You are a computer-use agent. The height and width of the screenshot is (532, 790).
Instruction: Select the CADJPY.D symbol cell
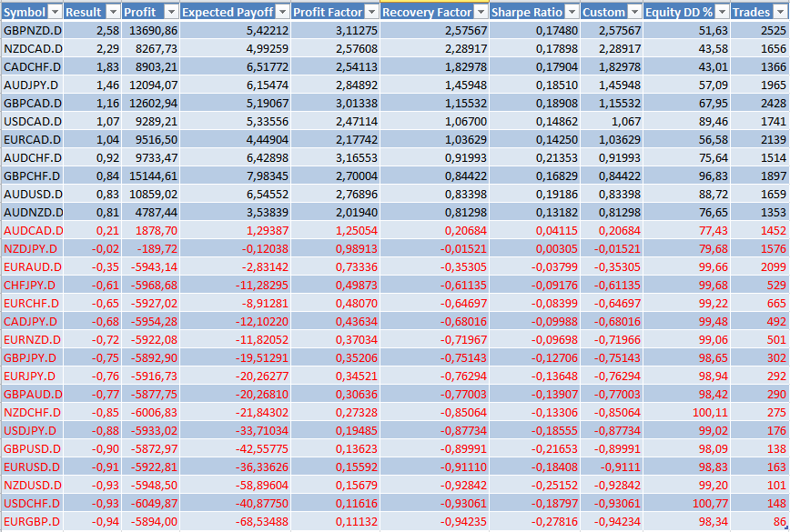tap(32, 321)
